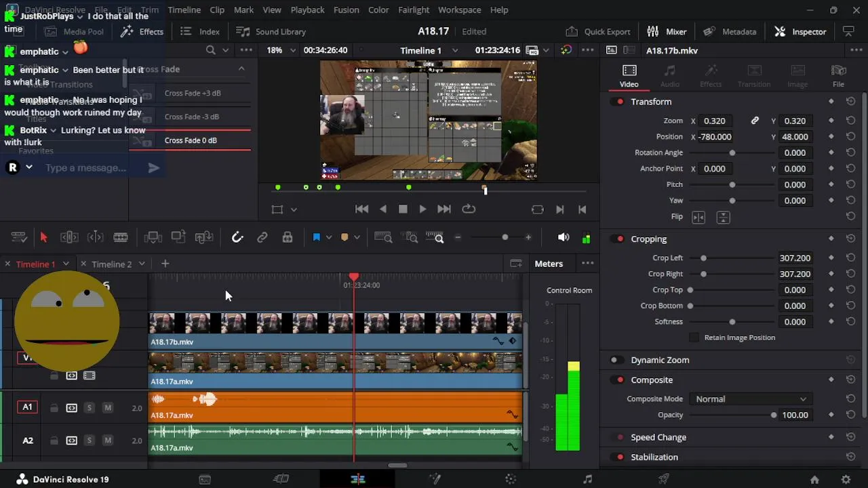The image size is (868, 488).
Task: Toggle the Inspector panel button
Action: pyautogui.click(x=800, y=31)
